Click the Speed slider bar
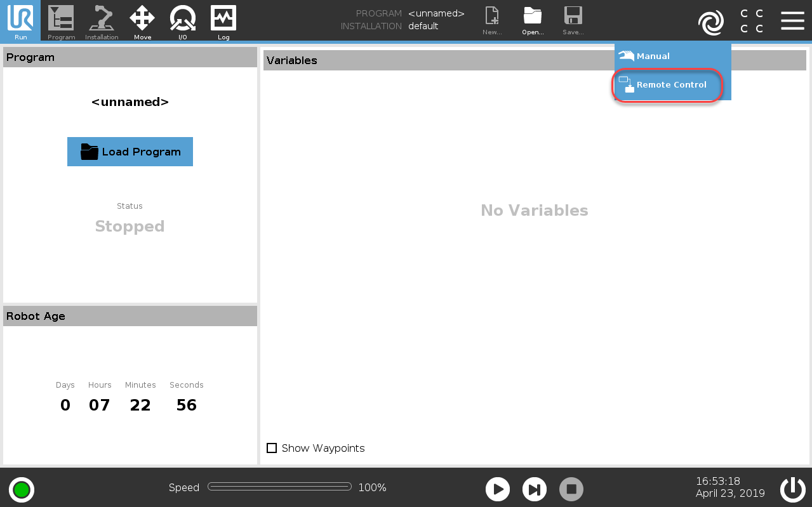 (279, 487)
